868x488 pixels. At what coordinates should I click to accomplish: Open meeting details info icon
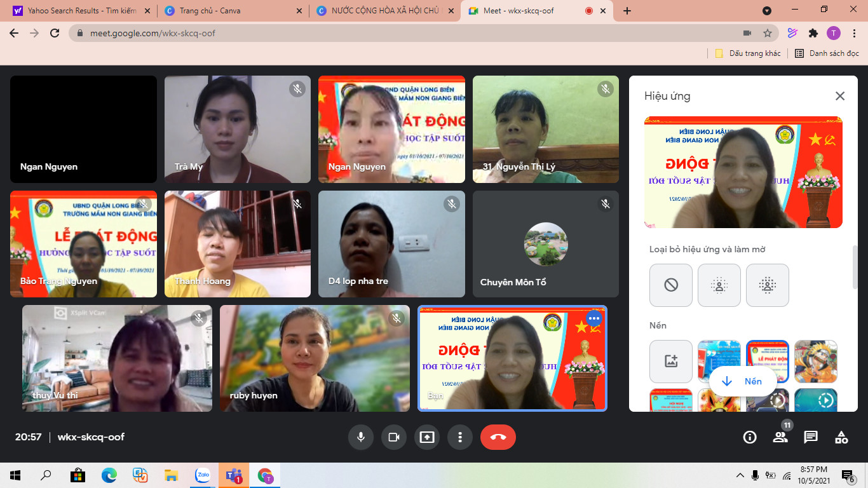[x=750, y=437]
